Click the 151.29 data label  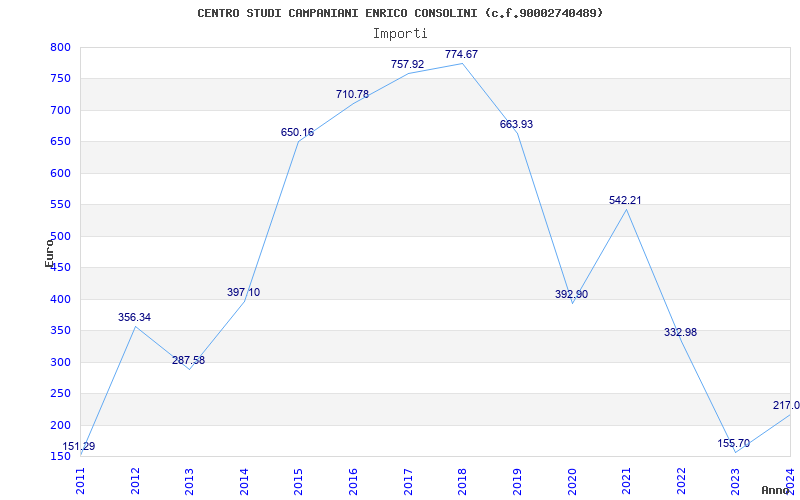(x=79, y=446)
